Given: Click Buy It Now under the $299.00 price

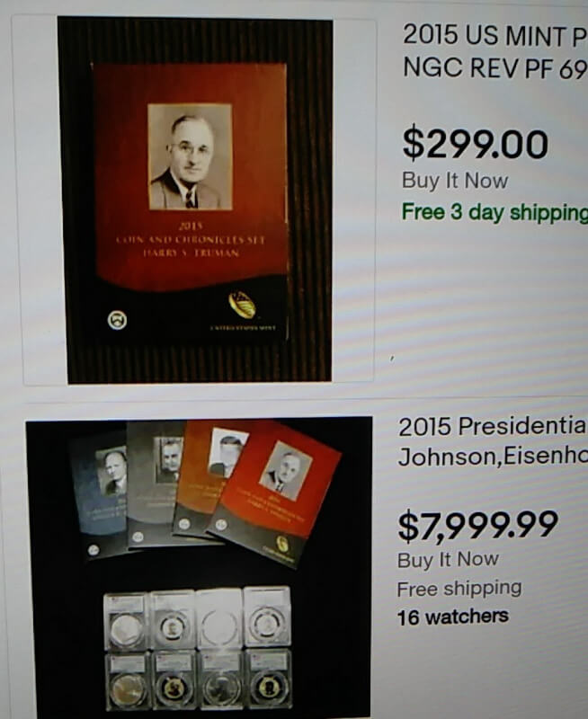Looking at the screenshot, I should 455,181.
